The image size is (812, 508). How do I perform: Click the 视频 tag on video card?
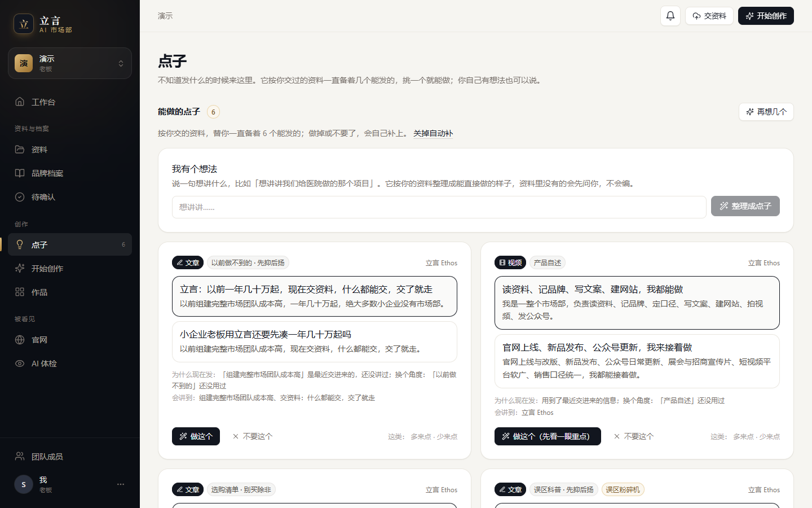pyautogui.click(x=510, y=262)
